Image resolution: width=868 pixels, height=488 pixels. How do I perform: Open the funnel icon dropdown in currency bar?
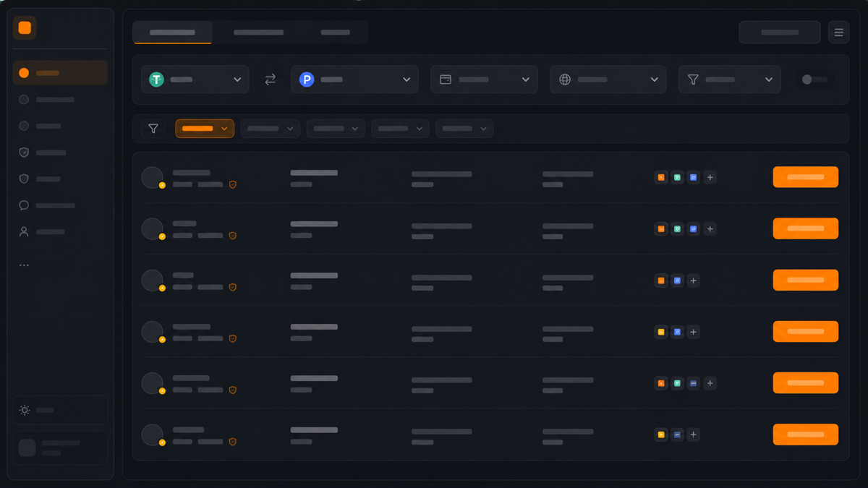(x=730, y=80)
